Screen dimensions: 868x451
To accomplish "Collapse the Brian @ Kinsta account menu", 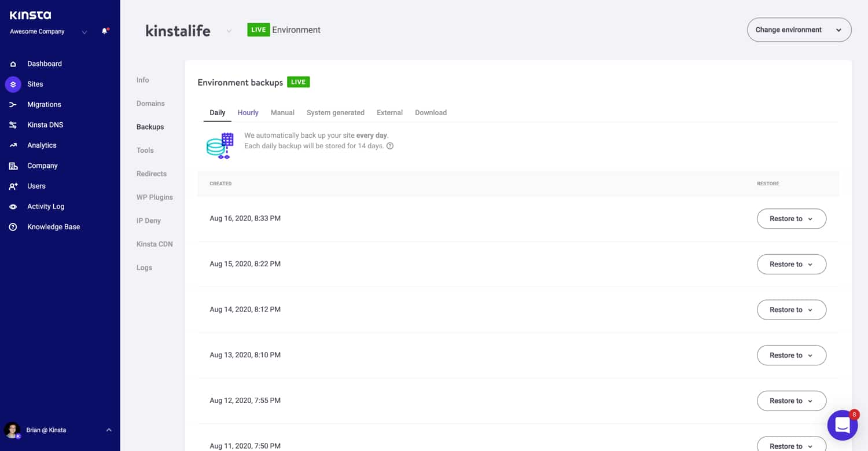I will coord(108,430).
